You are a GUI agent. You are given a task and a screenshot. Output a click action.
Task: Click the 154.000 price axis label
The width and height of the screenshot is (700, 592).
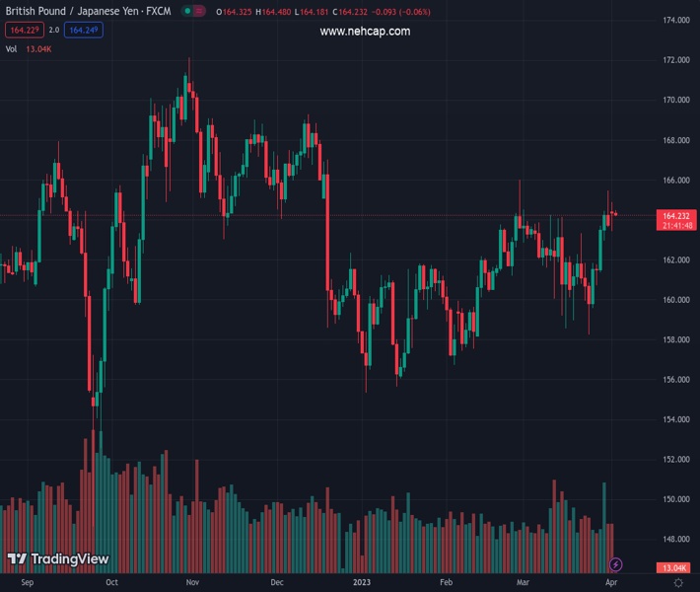[676, 419]
